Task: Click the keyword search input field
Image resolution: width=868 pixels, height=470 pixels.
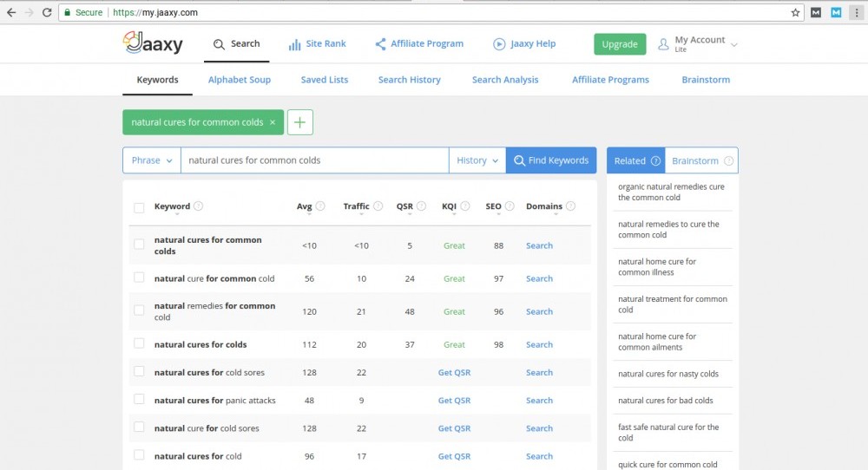Action: (x=314, y=160)
